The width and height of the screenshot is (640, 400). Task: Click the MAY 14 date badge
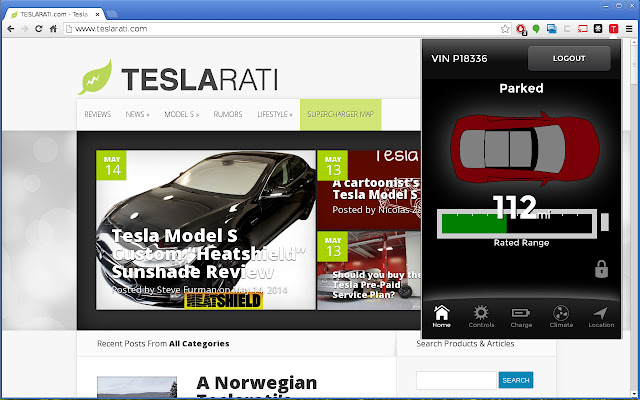pos(111,165)
